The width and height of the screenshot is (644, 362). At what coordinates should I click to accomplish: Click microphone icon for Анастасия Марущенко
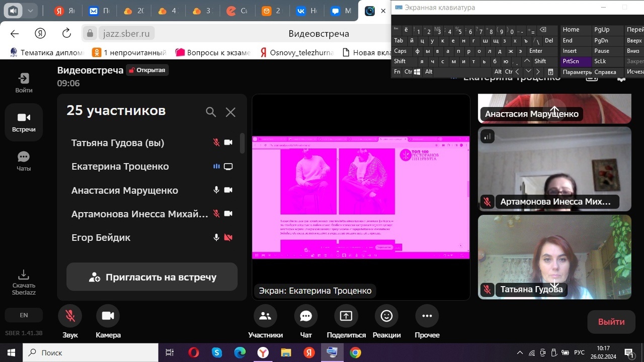point(216,190)
